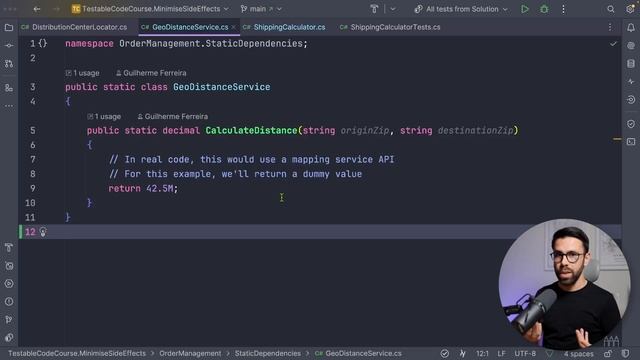Open the ShippingCalculatorTests.cs tab

point(390,27)
